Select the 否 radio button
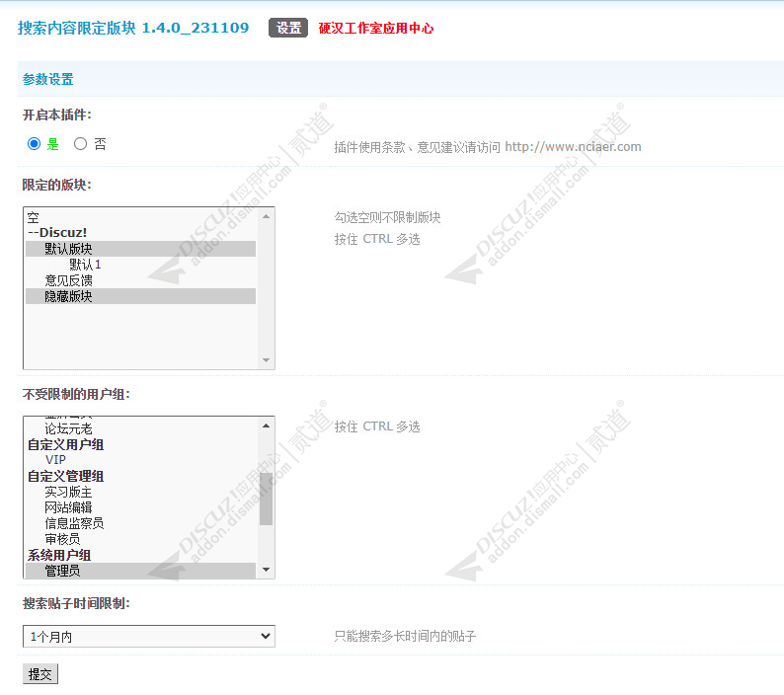Viewport: 784px width, 695px height. [x=80, y=144]
